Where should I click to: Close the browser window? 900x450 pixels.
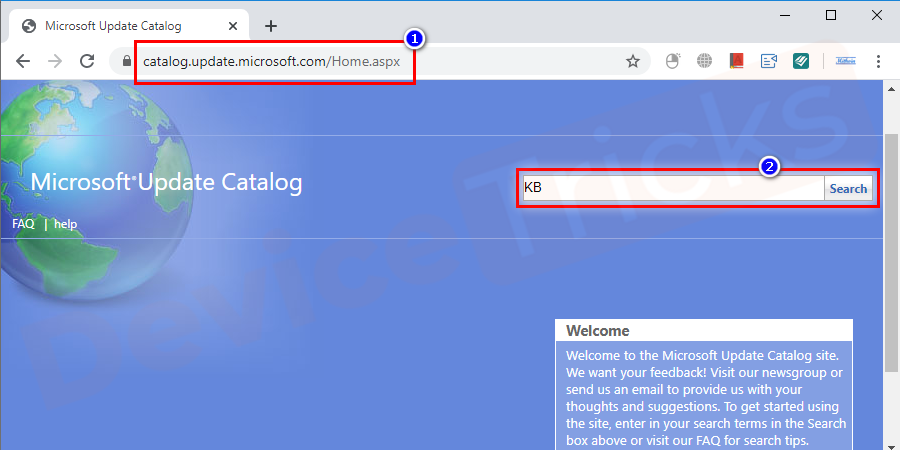[876, 15]
